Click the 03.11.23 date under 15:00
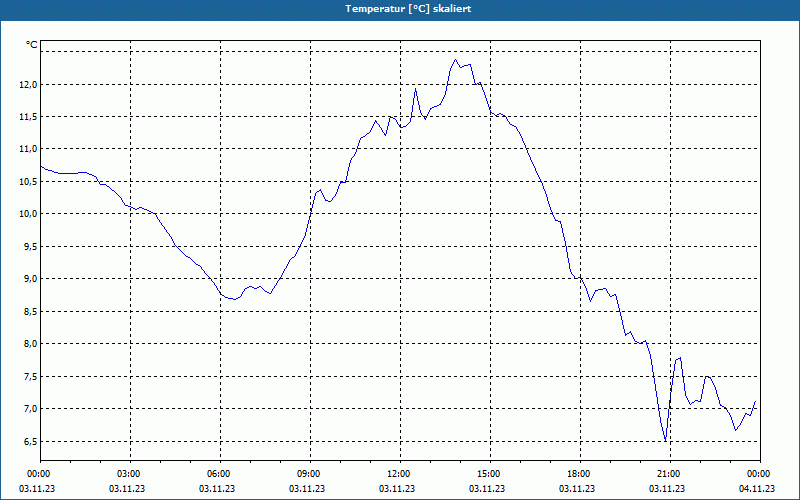Image resolution: width=800 pixels, height=500 pixels. (x=487, y=489)
